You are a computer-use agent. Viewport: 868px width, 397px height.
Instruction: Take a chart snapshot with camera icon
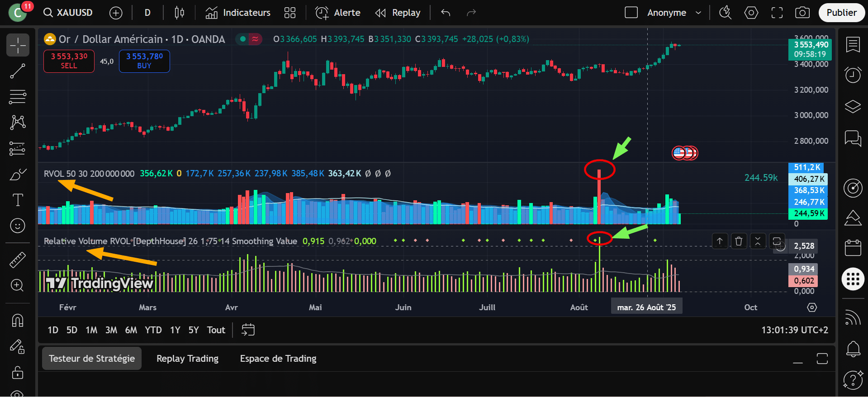click(802, 13)
